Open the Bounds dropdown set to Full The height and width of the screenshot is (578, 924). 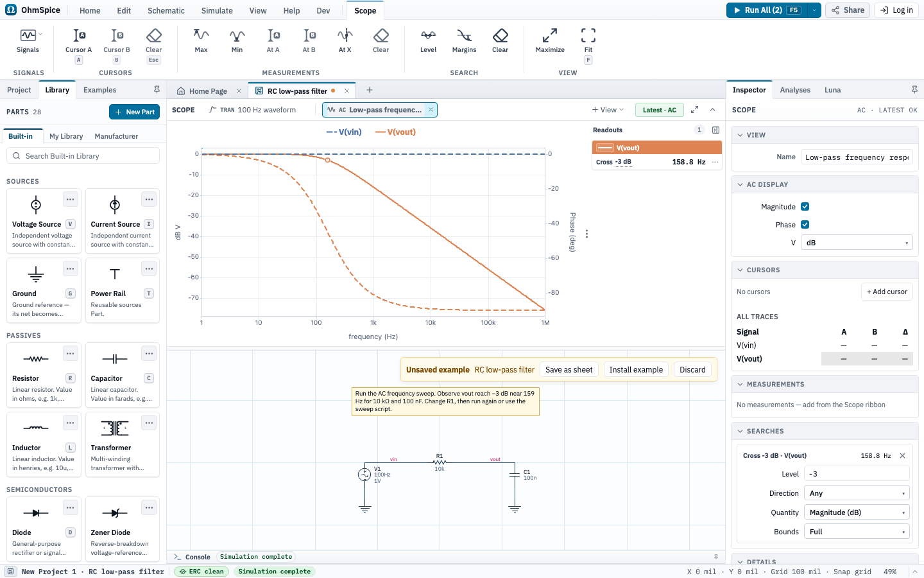[x=857, y=532]
